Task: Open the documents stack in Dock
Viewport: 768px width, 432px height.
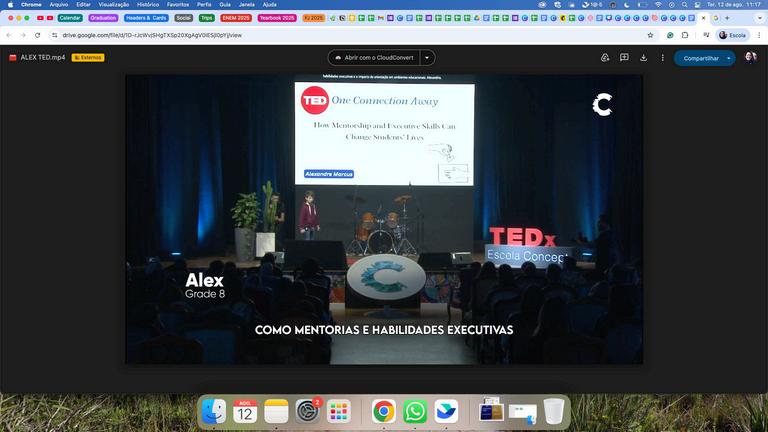Action: point(491,410)
